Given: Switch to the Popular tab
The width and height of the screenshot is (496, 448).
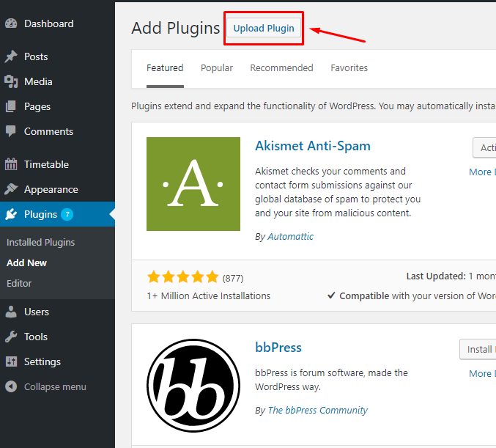Looking at the screenshot, I should coord(217,68).
